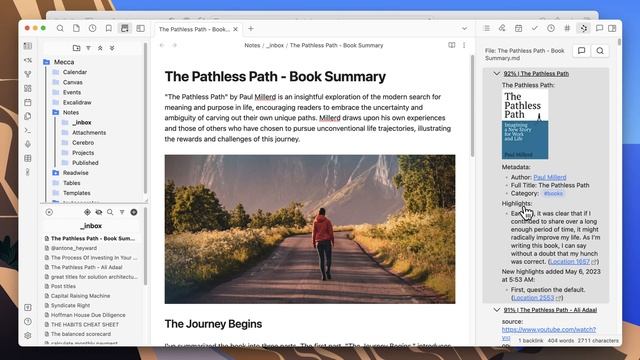Open the checkmark tasks icon in right toolbar
640x360 pixels.
pos(535,28)
